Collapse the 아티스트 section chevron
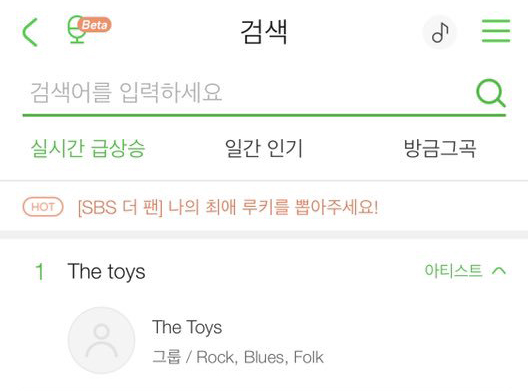 [x=499, y=271]
